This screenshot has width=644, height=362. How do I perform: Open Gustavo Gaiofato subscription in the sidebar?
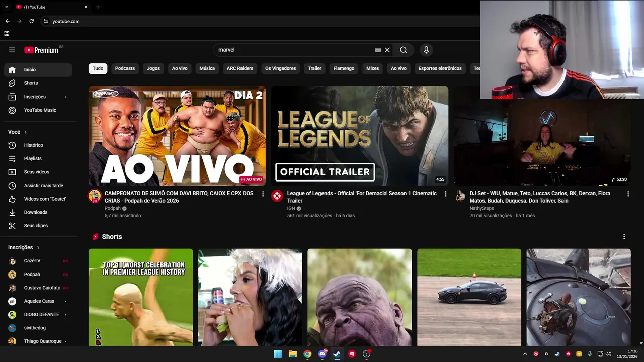38,288
